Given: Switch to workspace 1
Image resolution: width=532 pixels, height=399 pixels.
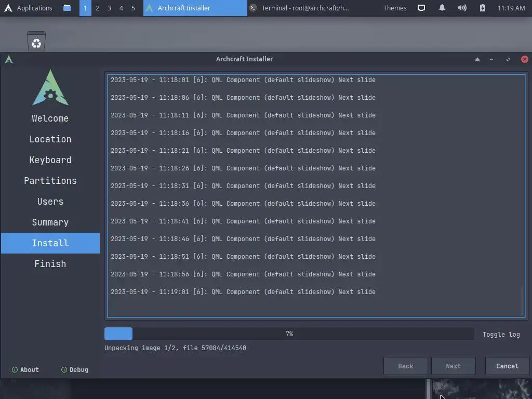Looking at the screenshot, I should pos(85,8).
